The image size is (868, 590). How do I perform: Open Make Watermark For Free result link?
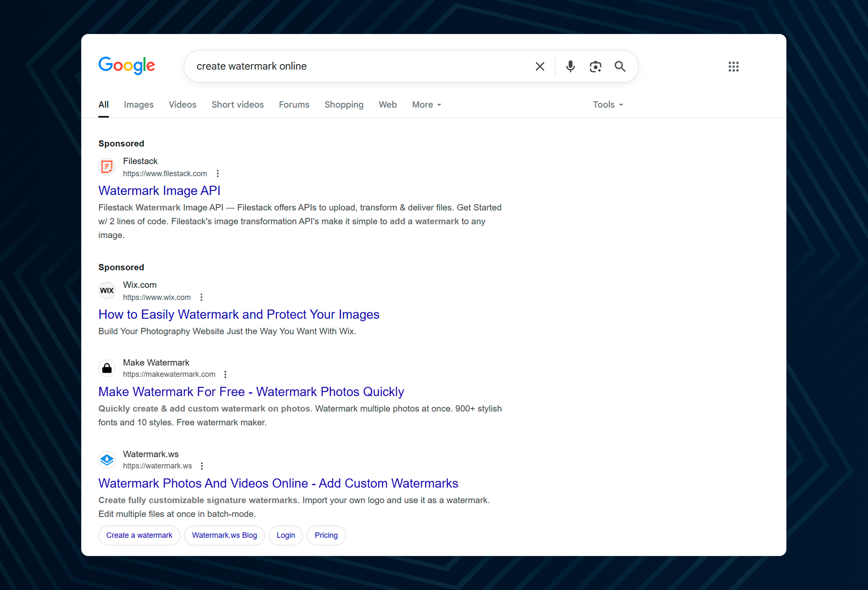tap(251, 392)
